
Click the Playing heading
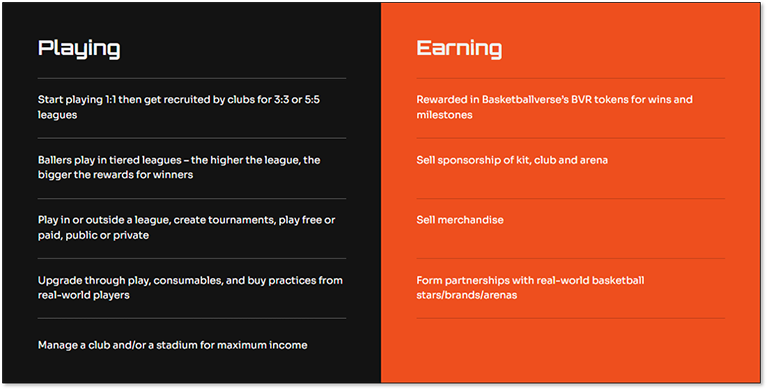pyautogui.click(x=79, y=49)
